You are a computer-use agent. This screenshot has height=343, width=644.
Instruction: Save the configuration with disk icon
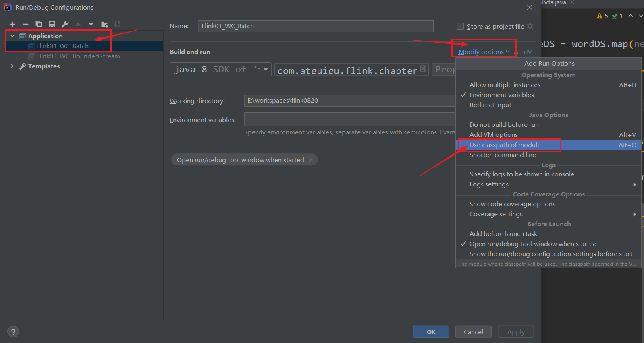(x=52, y=24)
